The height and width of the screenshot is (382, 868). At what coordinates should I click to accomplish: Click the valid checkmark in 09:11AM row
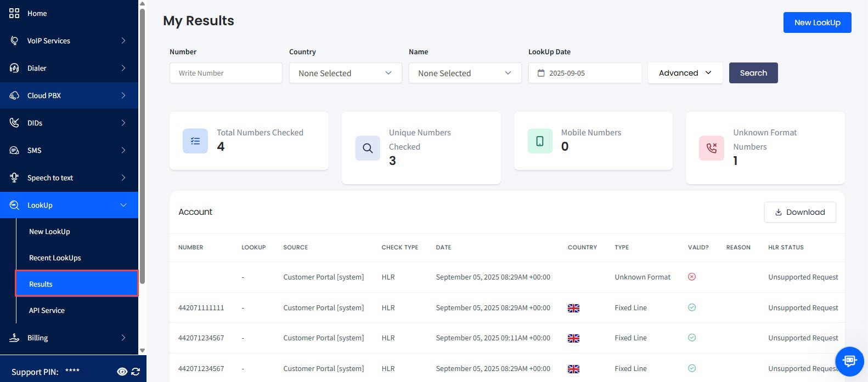[x=692, y=338]
